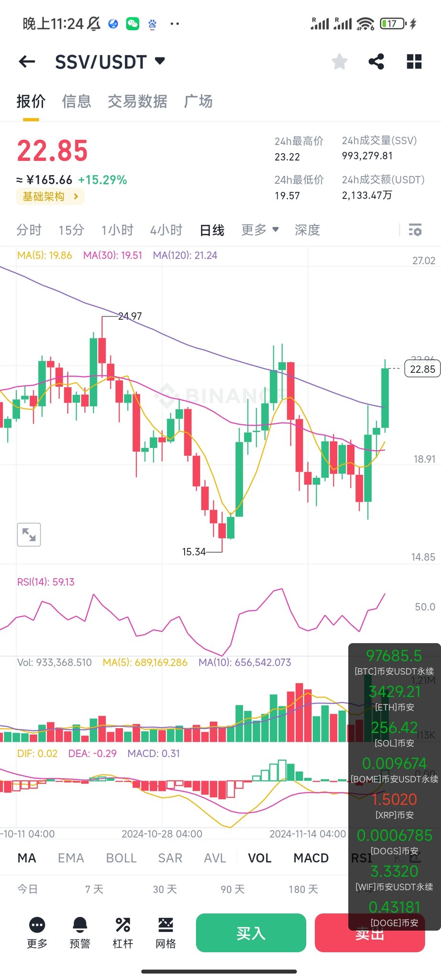Switch to the 交易数据 tab
This screenshot has height=980, width=441.
[x=138, y=101]
